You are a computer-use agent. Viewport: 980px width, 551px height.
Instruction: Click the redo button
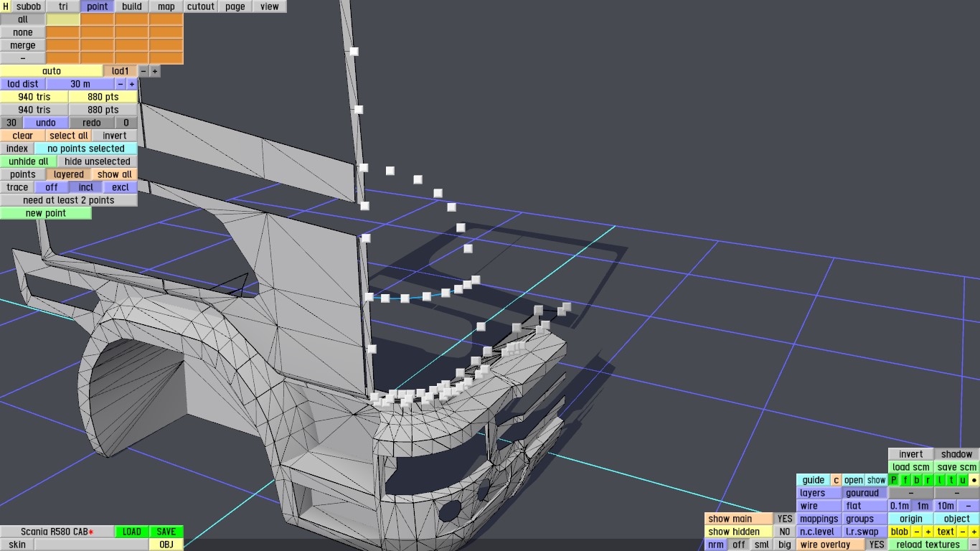pos(92,123)
